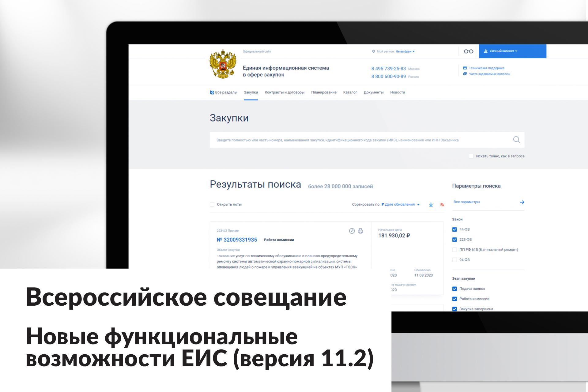Click the RSS feed icon in results toolbar
The height and width of the screenshot is (392, 588).
tap(442, 204)
